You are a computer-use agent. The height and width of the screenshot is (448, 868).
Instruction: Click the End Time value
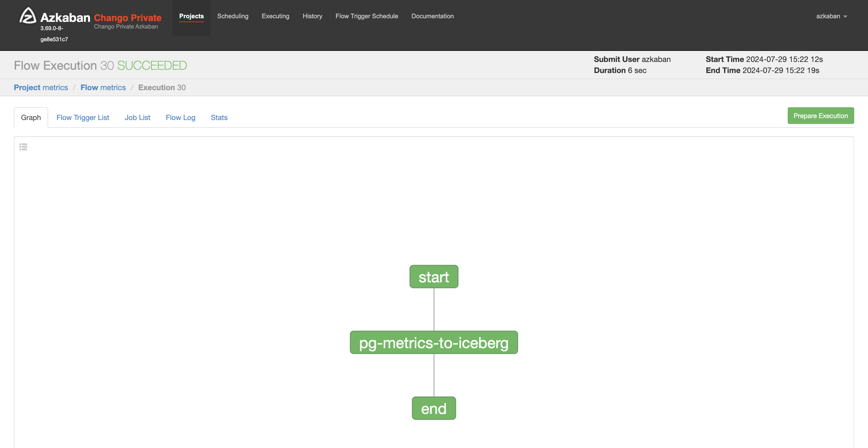781,70
